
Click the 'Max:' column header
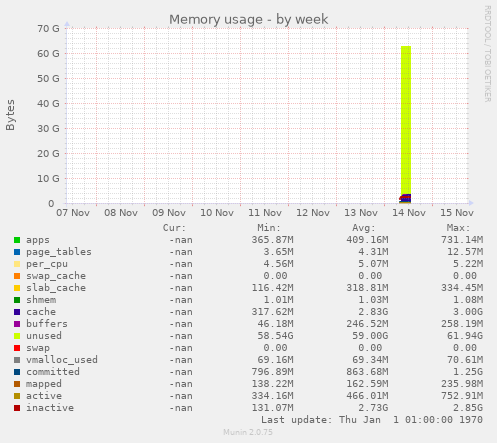click(x=458, y=228)
